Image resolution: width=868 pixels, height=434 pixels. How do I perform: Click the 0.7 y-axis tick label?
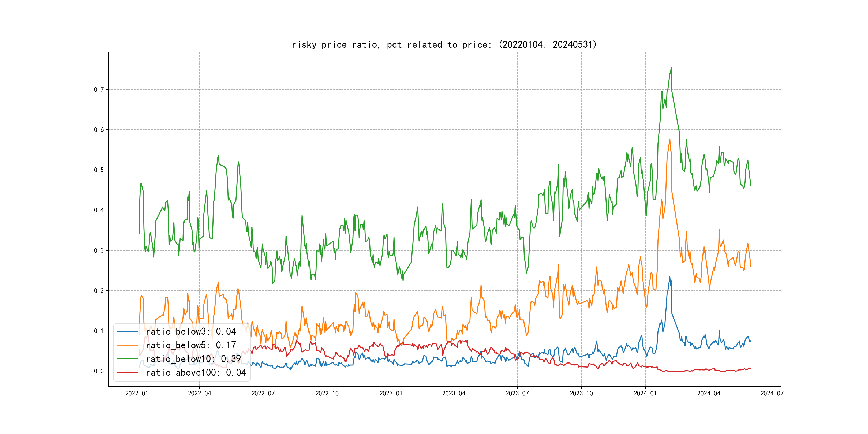(99, 90)
